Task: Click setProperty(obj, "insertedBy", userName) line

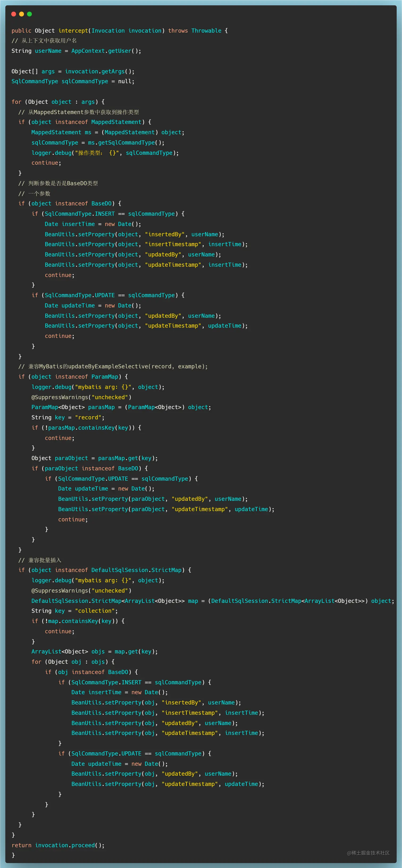Action: coord(156,703)
